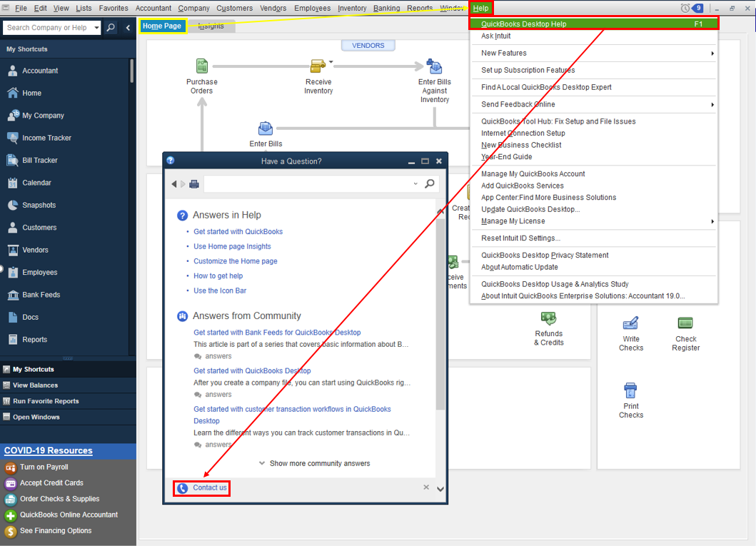Image resolution: width=756 pixels, height=546 pixels.
Task: Open the COVID-19 Resources link
Action: click(x=49, y=450)
